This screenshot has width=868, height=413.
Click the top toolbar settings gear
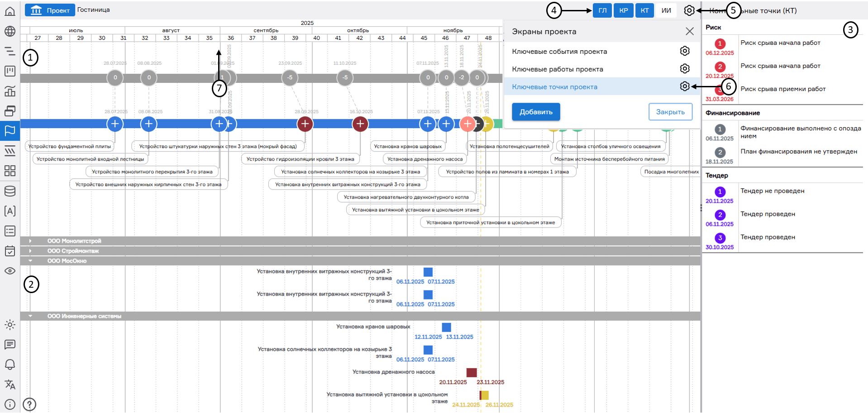click(689, 10)
